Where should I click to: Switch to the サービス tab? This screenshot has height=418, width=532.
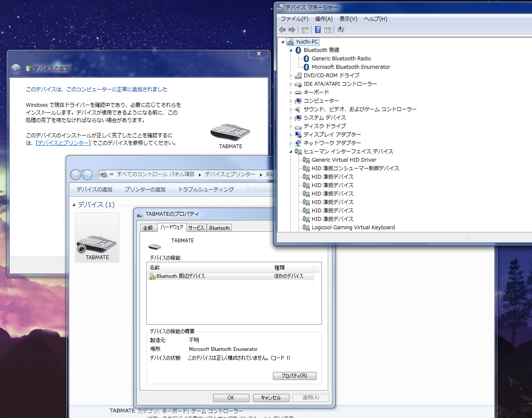[x=196, y=228]
